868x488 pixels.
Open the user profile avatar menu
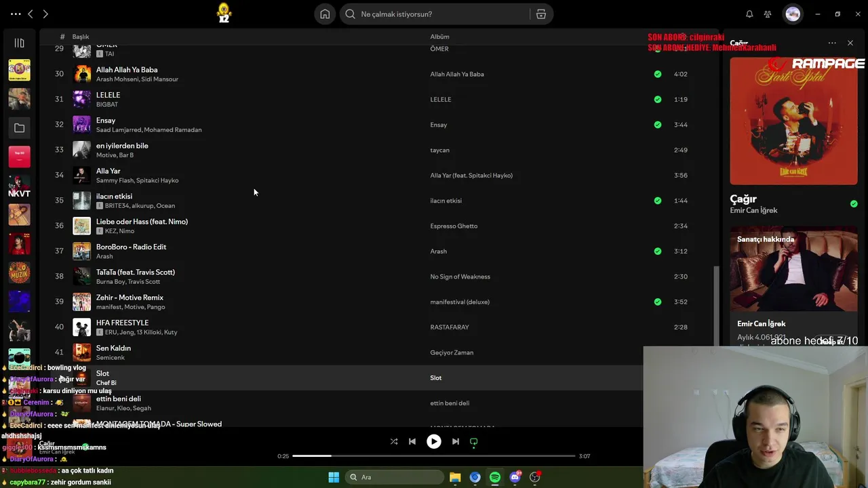[793, 14]
